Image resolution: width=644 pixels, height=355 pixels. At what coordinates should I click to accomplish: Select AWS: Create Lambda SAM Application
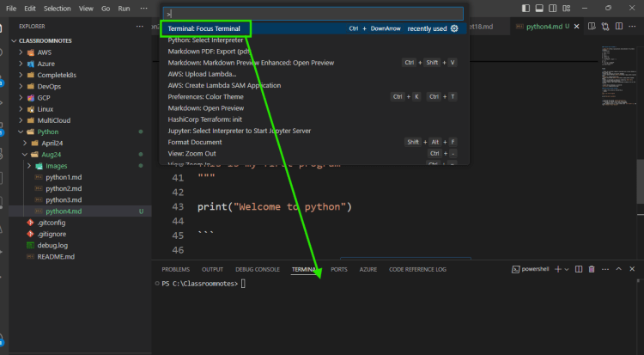point(314,85)
